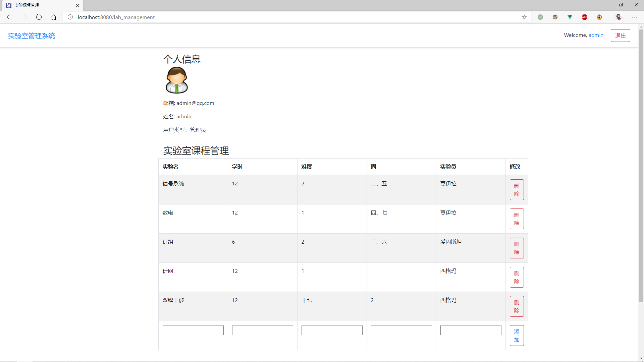Delete the 信号系统 course row
This screenshot has width=644, height=362.
coord(517,190)
